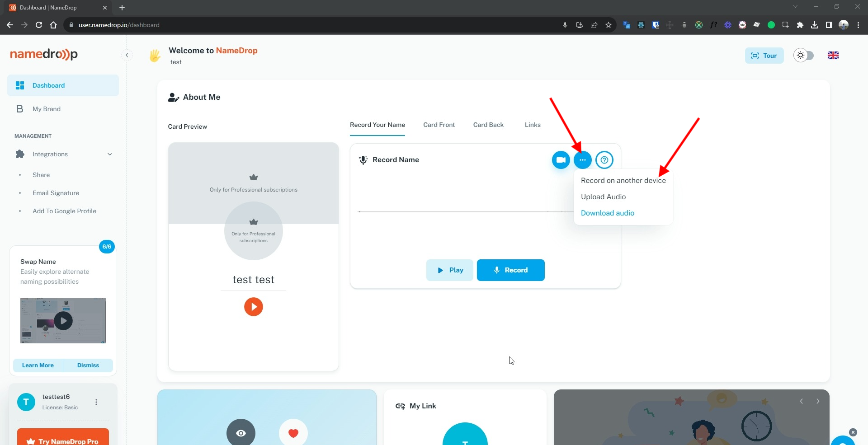This screenshot has height=445, width=868.
Task: Open the Chrome three-dot menu
Action: coord(858,25)
